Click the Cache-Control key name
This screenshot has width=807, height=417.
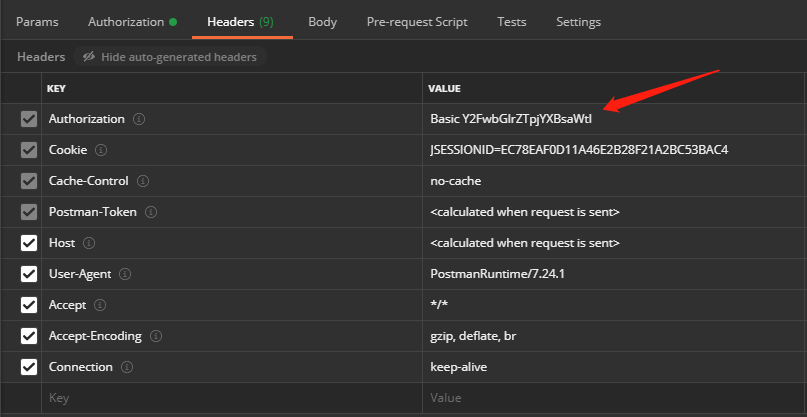click(x=89, y=181)
